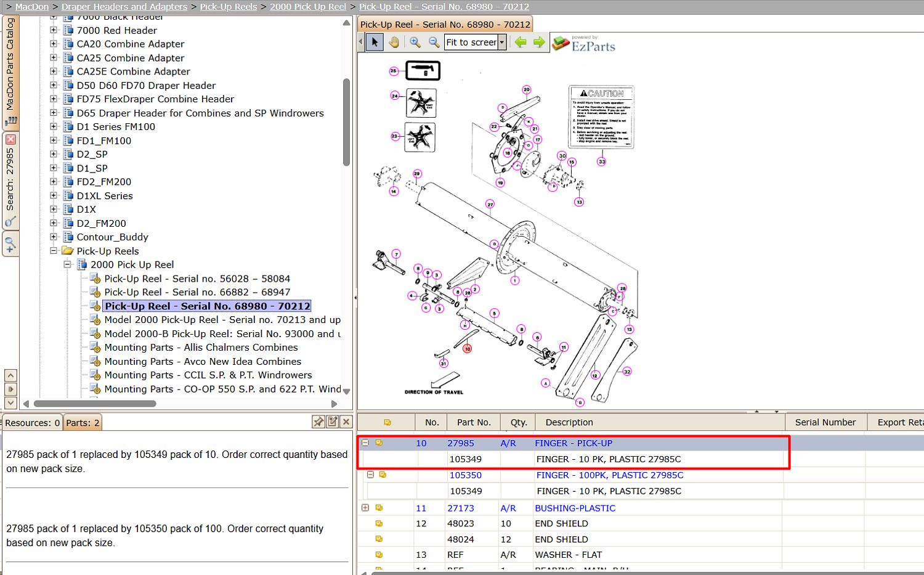The image size is (924, 575).
Task: Collapse the Pick-Up Reels folder
Action: (x=54, y=251)
